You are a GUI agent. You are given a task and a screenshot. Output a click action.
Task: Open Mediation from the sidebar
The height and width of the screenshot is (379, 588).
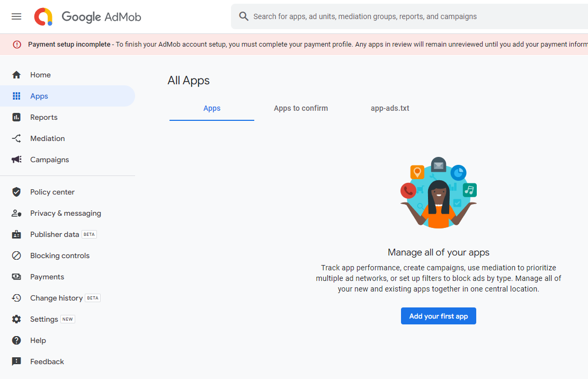[x=67, y=138]
